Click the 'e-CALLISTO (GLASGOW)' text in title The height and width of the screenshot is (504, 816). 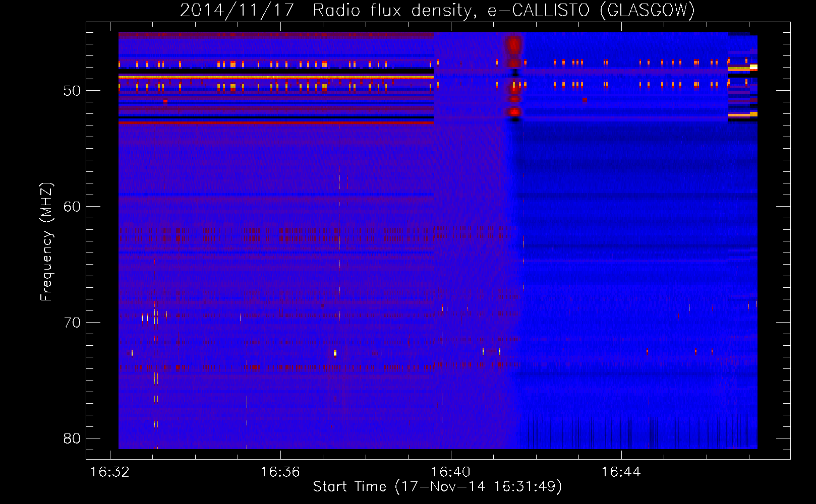(x=591, y=10)
